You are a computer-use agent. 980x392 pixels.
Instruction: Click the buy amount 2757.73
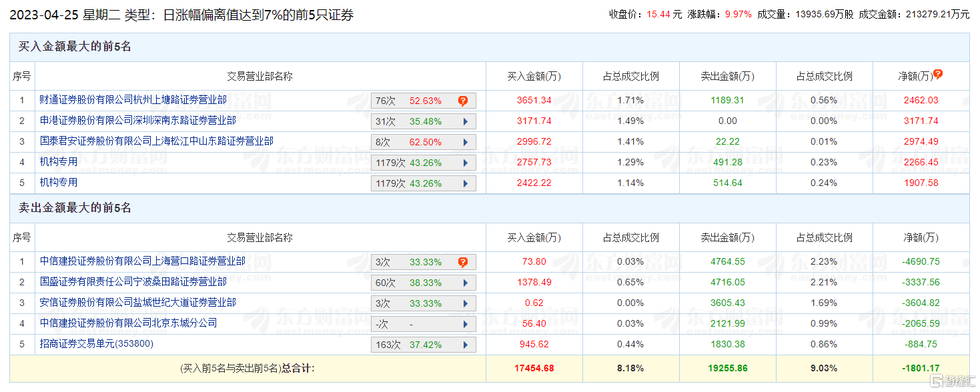pos(534,163)
